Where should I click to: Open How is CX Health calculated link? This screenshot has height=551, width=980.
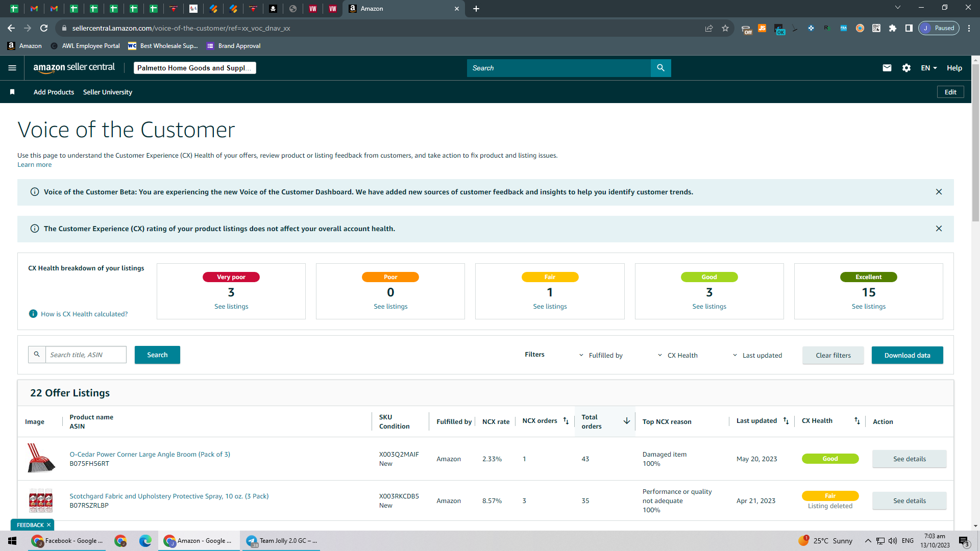(84, 314)
